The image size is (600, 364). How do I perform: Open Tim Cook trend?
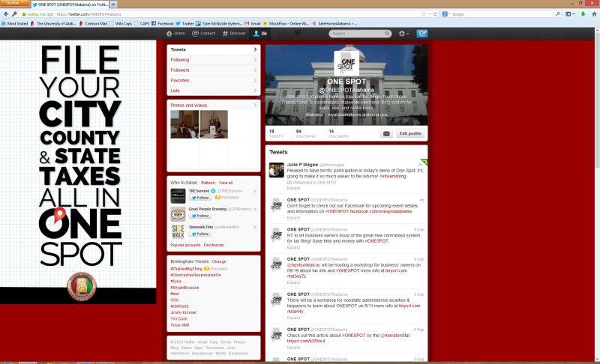(178, 318)
